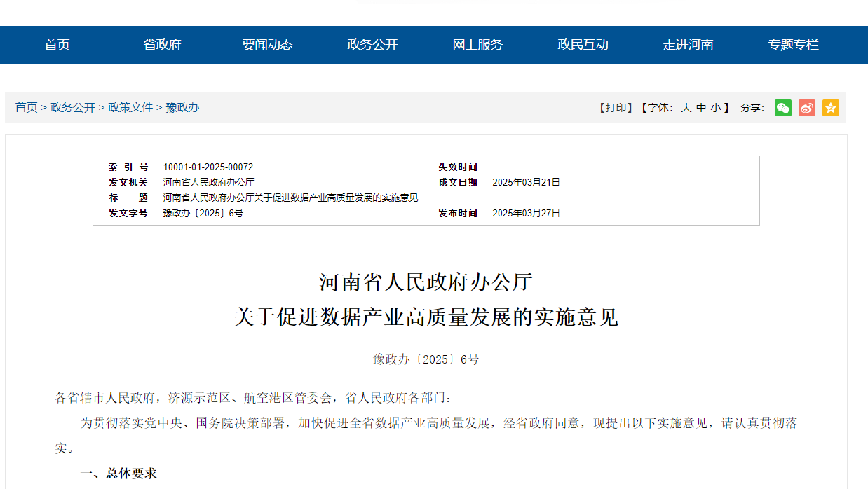
Task: Share page via Weibo icon
Action: pos(807,108)
